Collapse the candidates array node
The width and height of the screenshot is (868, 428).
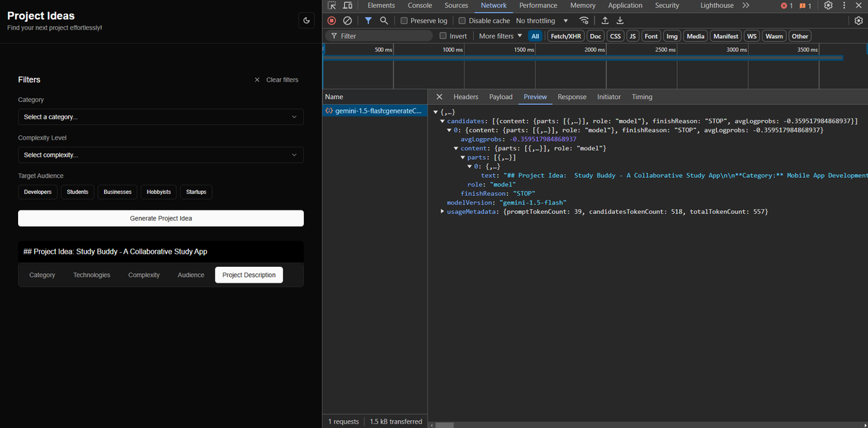(x=443, y=121)
